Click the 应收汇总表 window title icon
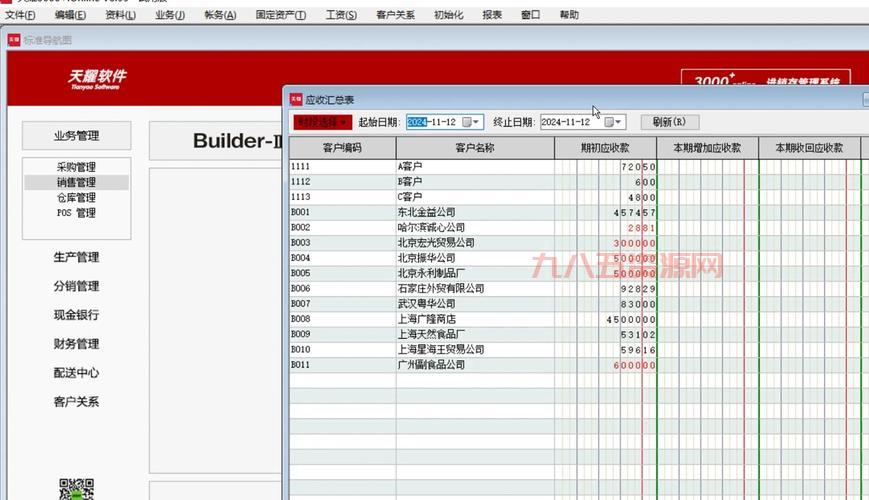 click(296, 100)
